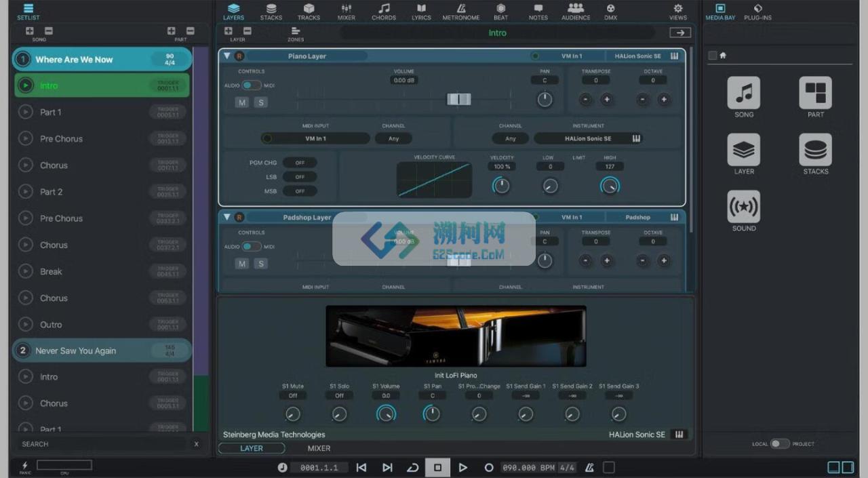Screen dimensions: 868x478
Task: Toggle PGM CHG Off switch
Action: coord(300,163)
